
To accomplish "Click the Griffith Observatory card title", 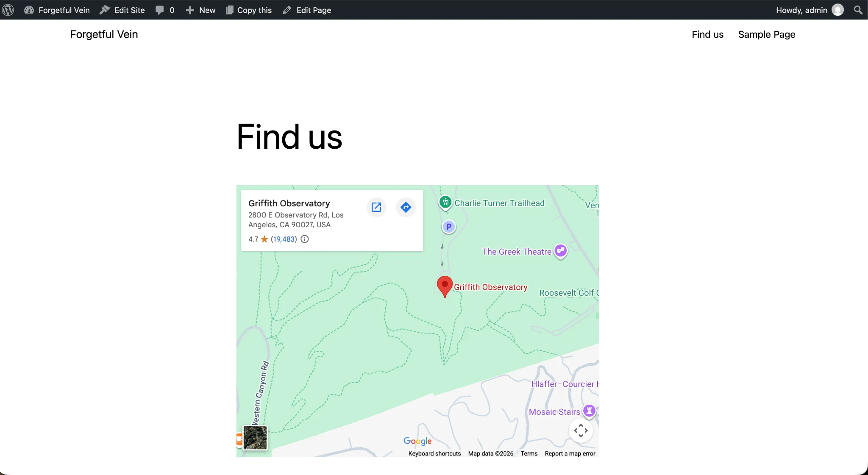I will [x=289, y=203].
